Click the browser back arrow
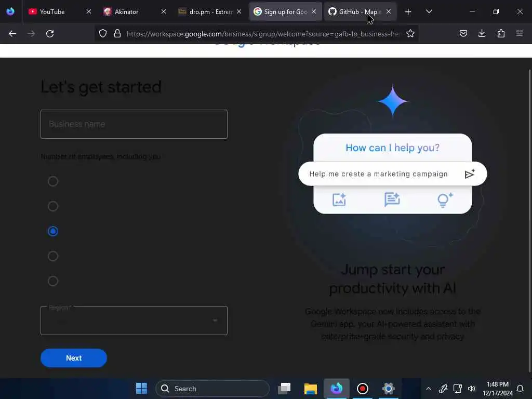This screenshot has width=532, height=399. pyautogui.click(x=12, y=34)
